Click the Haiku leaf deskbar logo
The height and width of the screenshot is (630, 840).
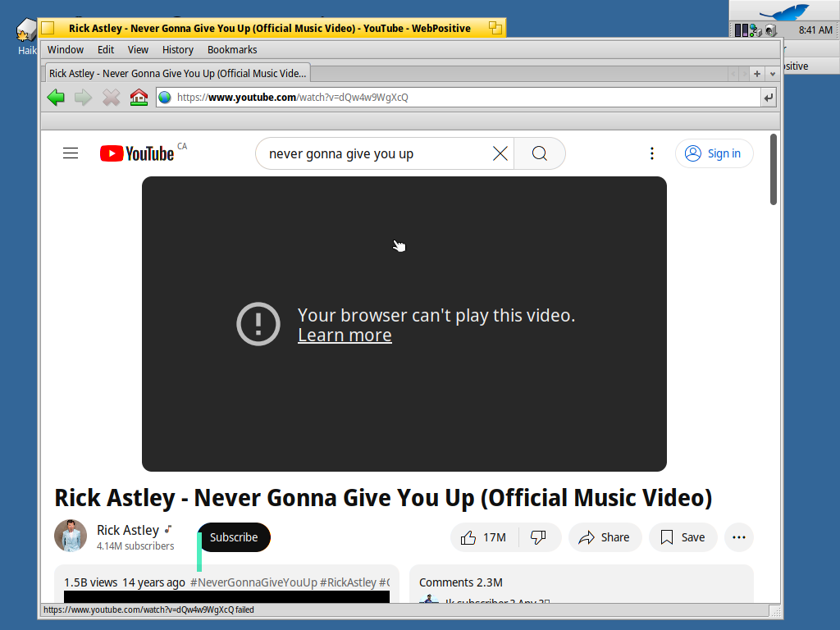(783, 11)
